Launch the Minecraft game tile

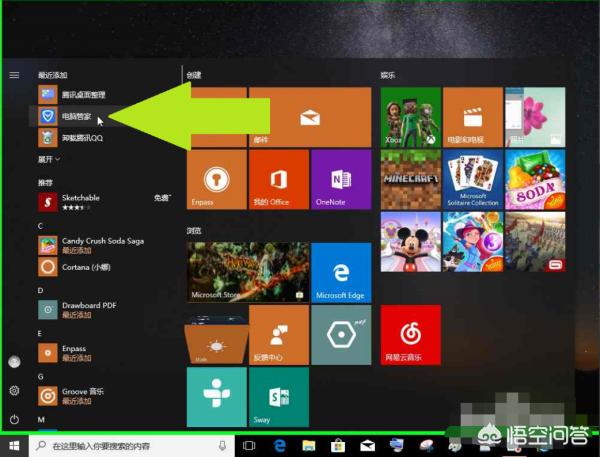410,179
